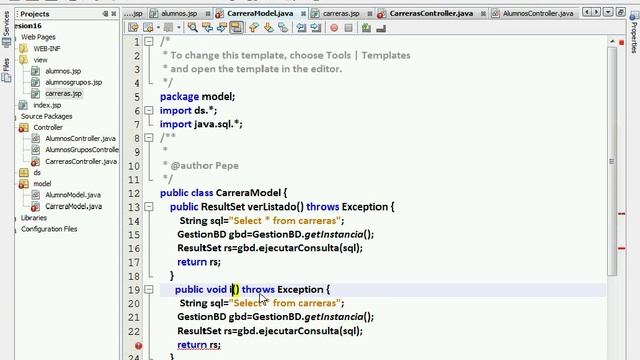This screenshot has width=640, height=360.
Task: Switch to carreras.jsp editor tab
Action: coord(341,13)
